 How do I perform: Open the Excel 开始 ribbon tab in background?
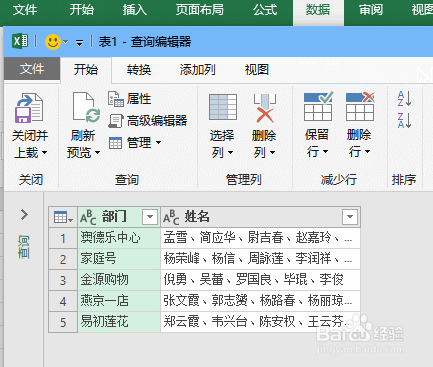point(82,10)
